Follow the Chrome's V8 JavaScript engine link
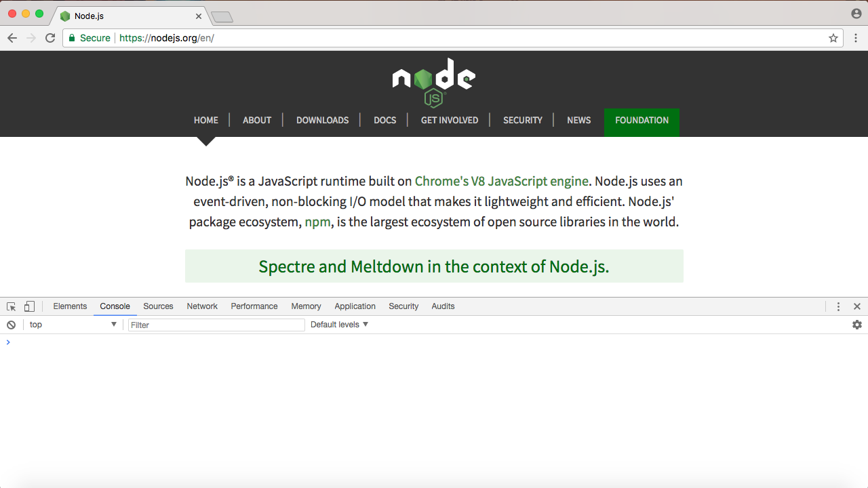 coord(502,181)
